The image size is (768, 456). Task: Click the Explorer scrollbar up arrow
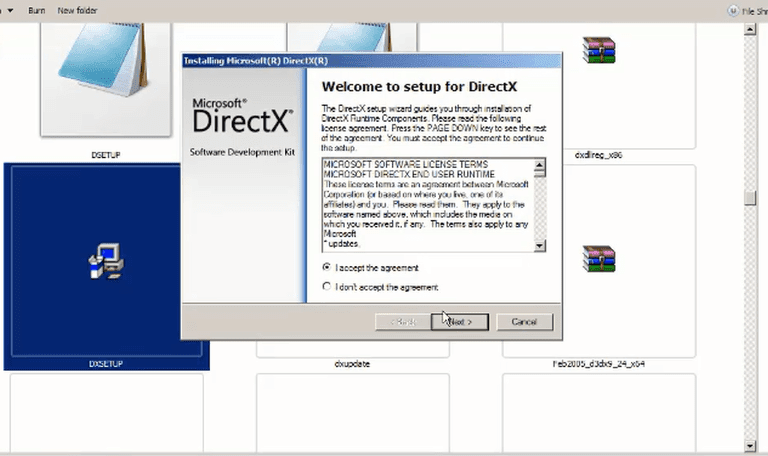(x=750, y=29)
